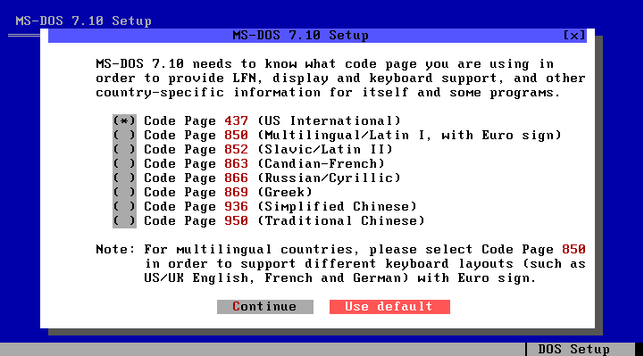Pick Code Page 950 Traditional Chinese radio
The height and width of the screenshot is (356, 644).
pyautogui.click(x=124, y=220)
